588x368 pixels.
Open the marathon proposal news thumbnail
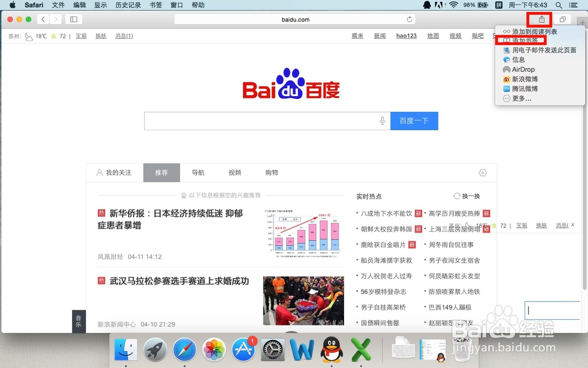pyautogui.click(x=303, y=301)
